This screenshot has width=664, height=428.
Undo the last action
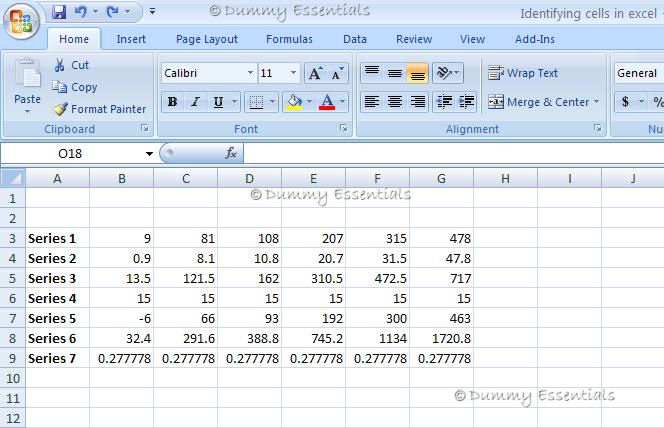coord(80,12)
